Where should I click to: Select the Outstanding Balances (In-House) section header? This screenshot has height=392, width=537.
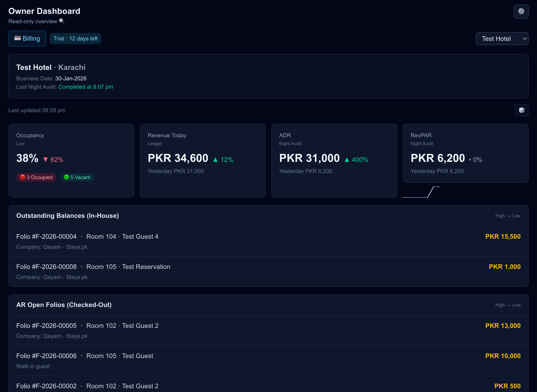pos(67,216)
